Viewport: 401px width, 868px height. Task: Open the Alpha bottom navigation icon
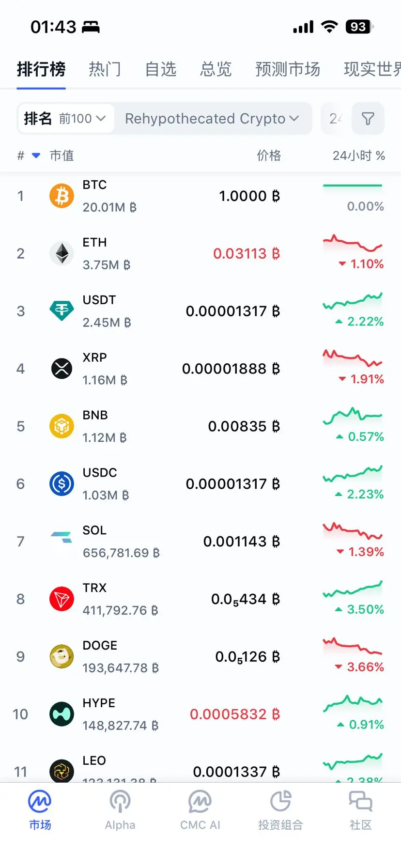[x=120, y=802]
